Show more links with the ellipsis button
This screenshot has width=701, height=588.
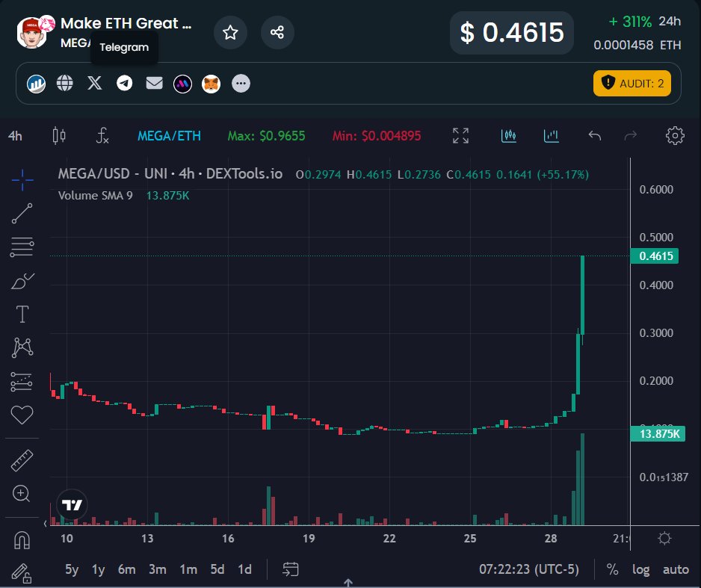(x=241, y=84)
